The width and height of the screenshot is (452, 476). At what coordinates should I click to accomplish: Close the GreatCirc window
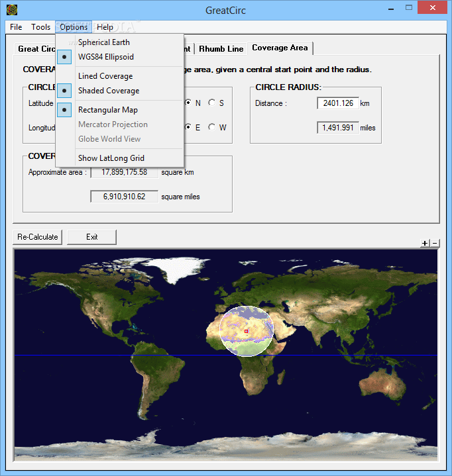[433, 7]
